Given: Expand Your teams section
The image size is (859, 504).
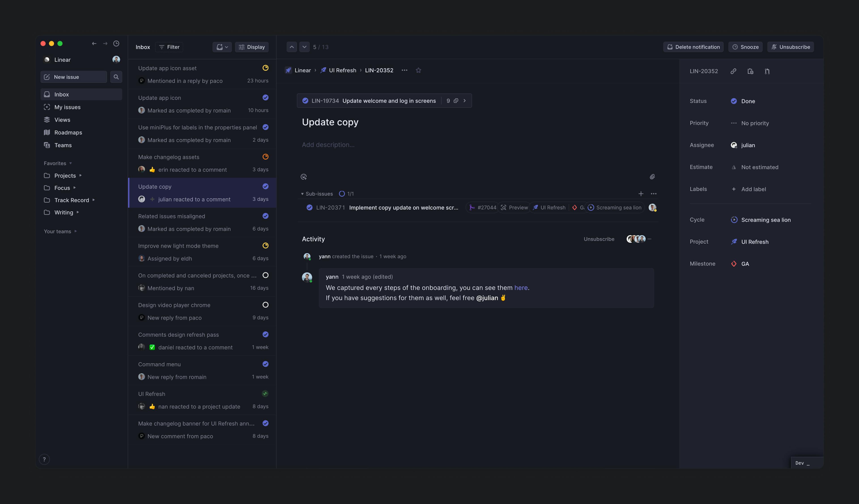Looking at the screenshot, I should click(x=76, y=231).
